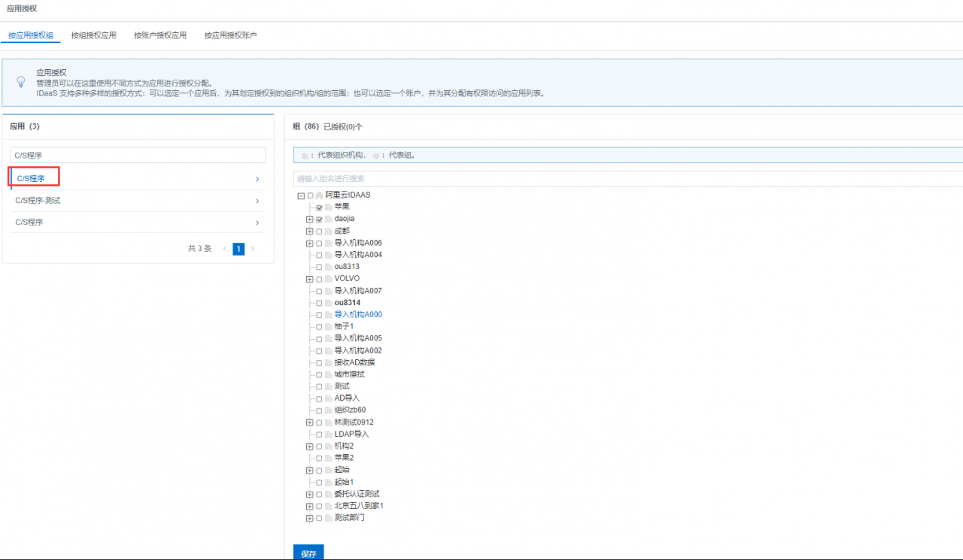The height and width of the screenshot is (560, 963).
Task: Expand the 成都 node
Action: tap(309, 232)
